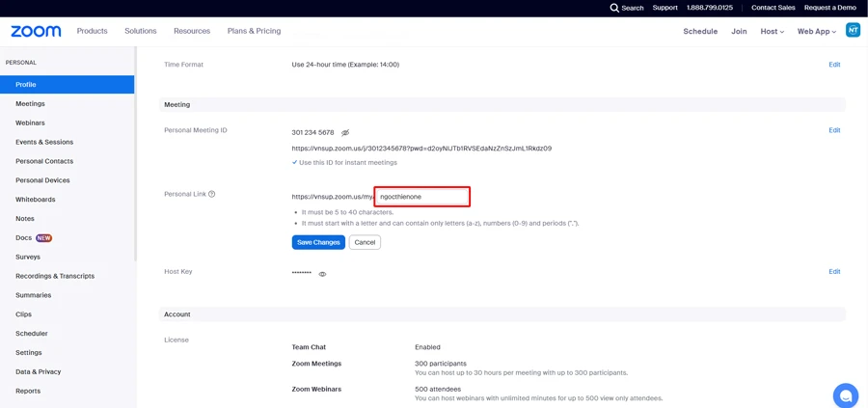Click the '500 attendees' text

coord(438,389)
